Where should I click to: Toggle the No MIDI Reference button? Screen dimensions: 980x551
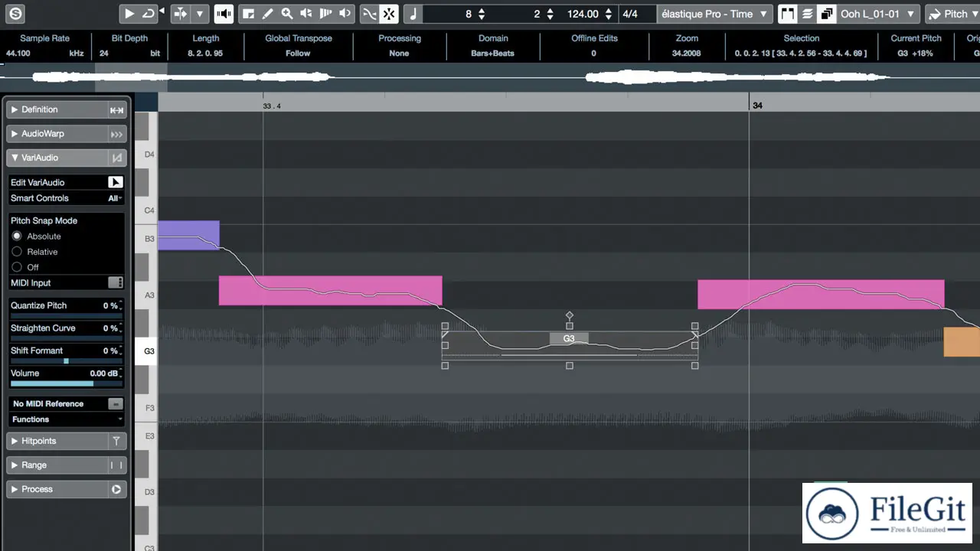[x=115, y=403]
